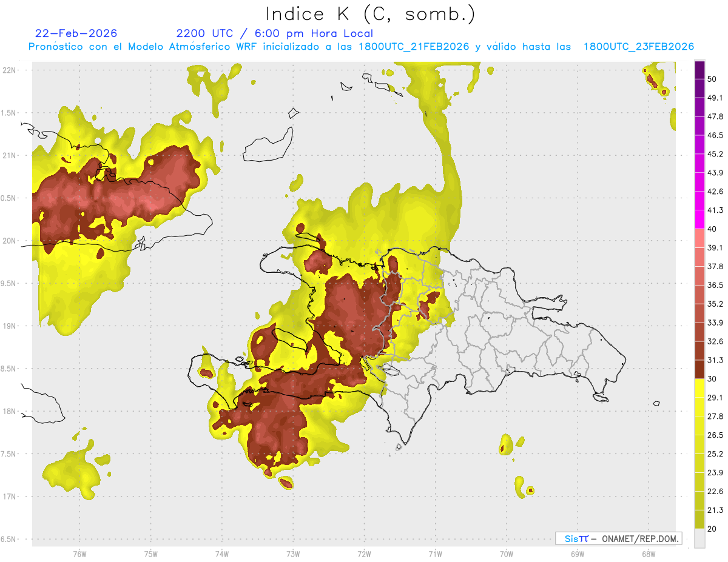The height and width of the screenshot is (562, 728).
Task: Pick the bright yellow swatch between 29.1 and 30
Action: [699, 388]
